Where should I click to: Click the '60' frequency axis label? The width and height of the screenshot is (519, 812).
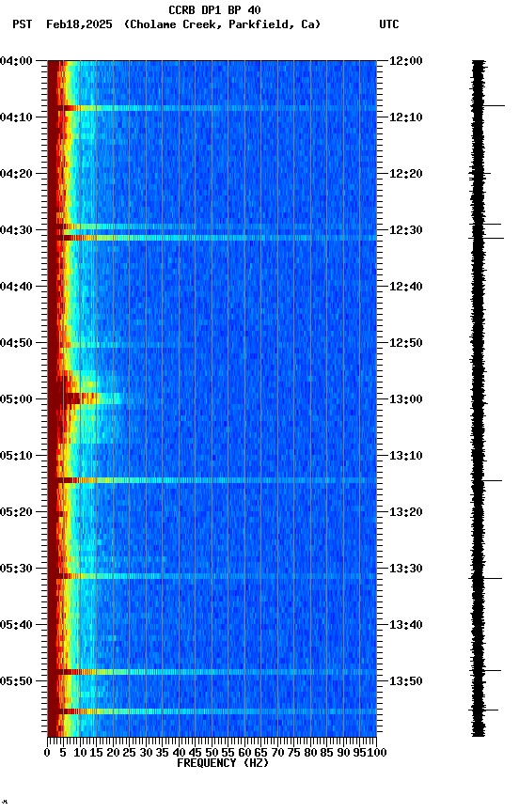244,753
